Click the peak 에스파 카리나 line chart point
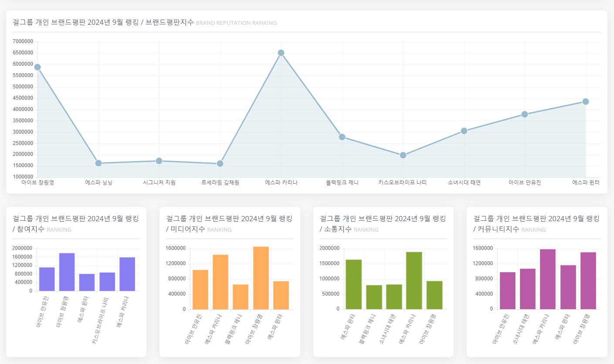 (281, 53)
